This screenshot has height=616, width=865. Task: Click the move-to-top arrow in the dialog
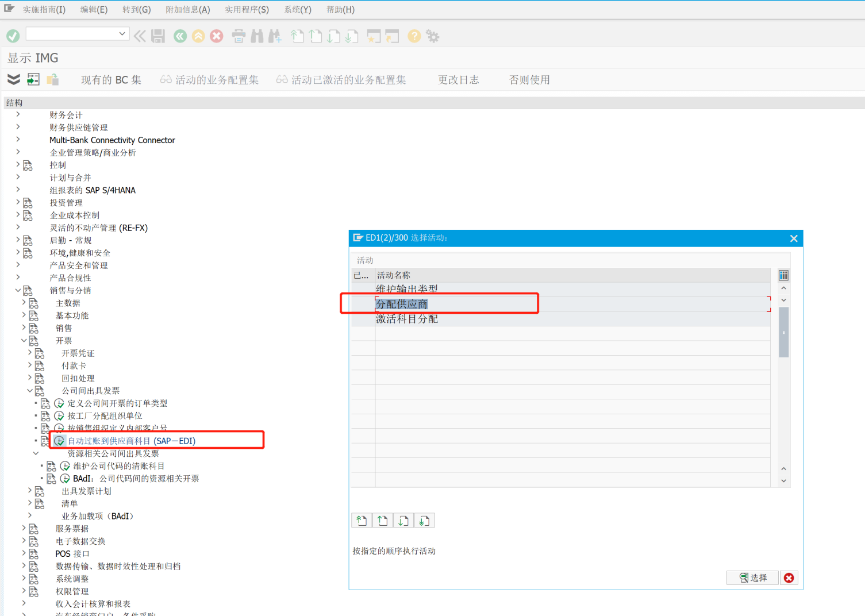[x=361, y=520]
